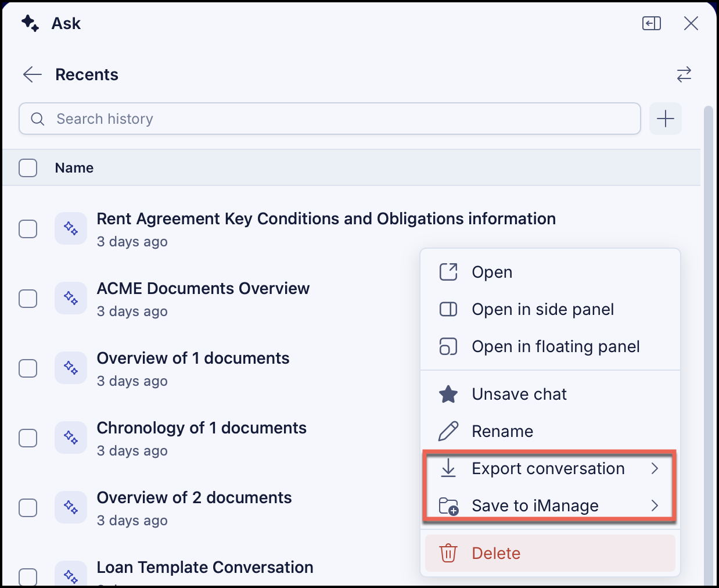Click chat icon of Chronology of 1 documents
719x588 pixels.
[71, 438]
